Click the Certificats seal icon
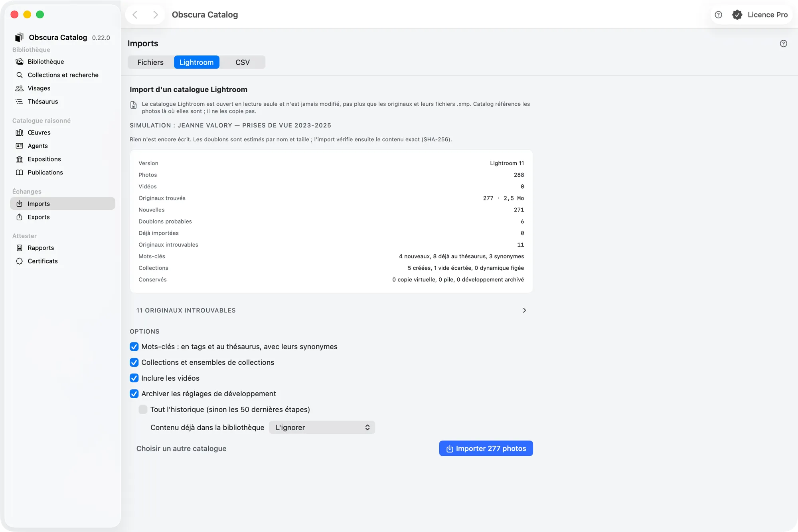Viewport: 798px width, 532px height. click(19, 261)
